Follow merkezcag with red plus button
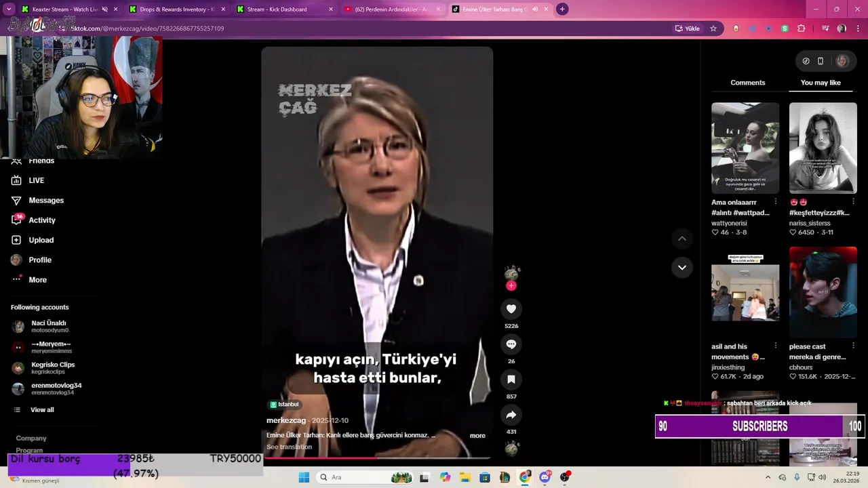This screenshot has width=868, height=488. pos(511,285)
